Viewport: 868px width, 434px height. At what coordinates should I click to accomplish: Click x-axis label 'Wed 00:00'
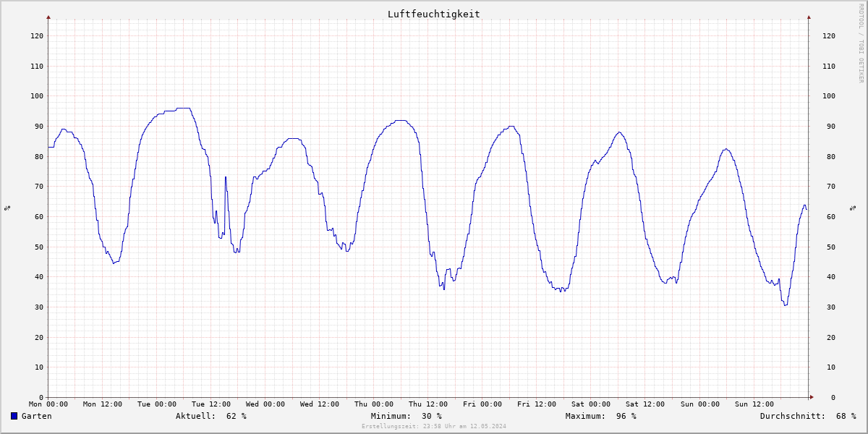(265, 404)
